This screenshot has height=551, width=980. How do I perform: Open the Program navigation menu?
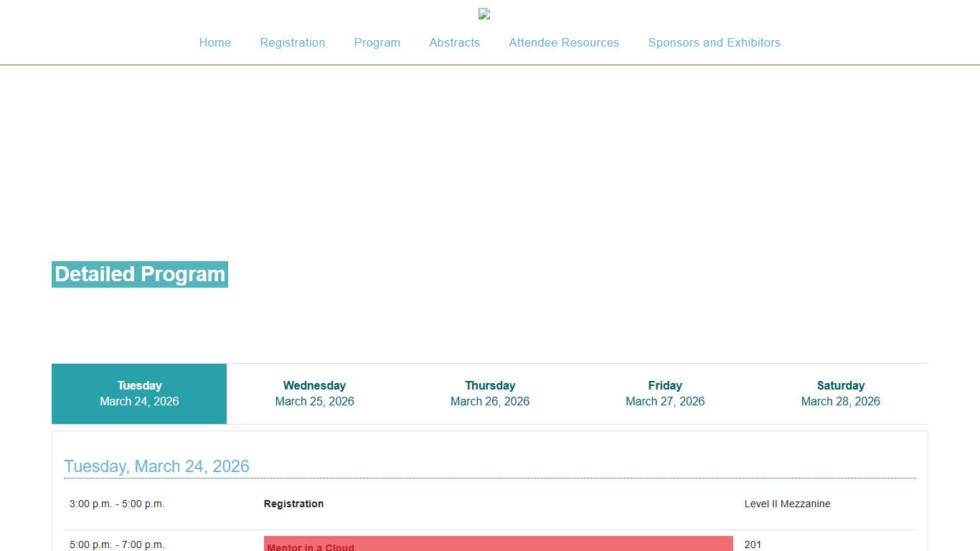point(377,42)
